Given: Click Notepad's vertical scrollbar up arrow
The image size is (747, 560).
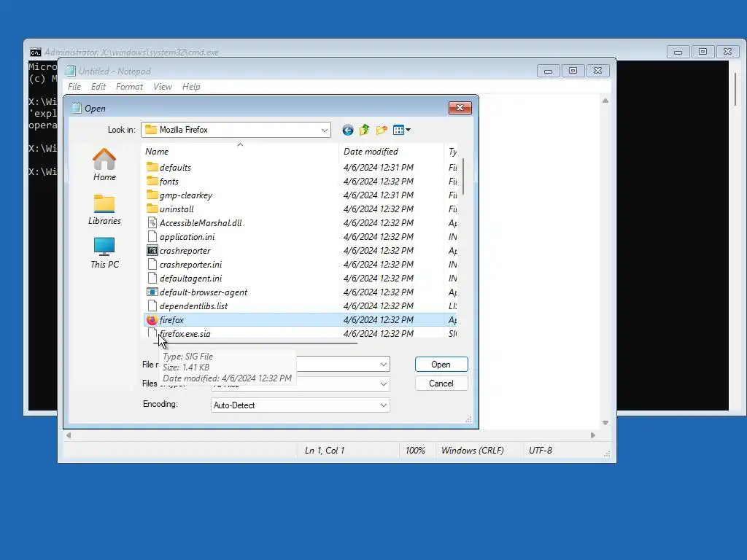Looking at the screenshot, I should [x=605, y=101].
